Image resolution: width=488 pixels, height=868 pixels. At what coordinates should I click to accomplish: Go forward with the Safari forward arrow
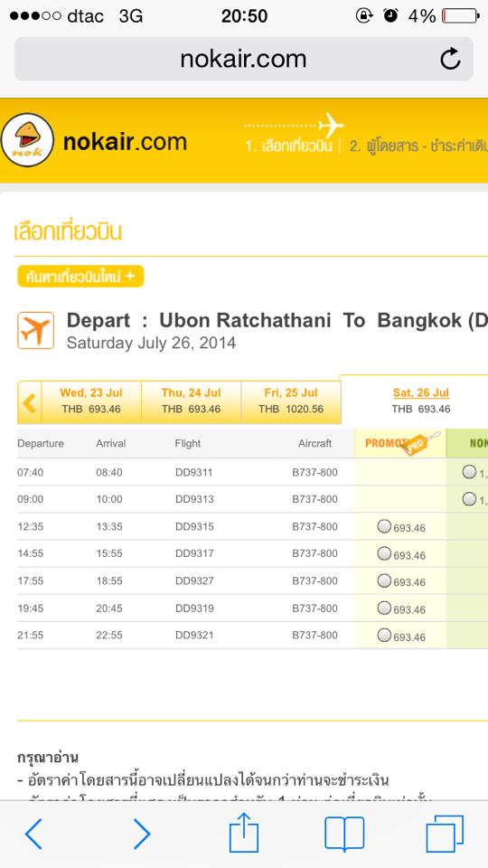pos(142,834)
